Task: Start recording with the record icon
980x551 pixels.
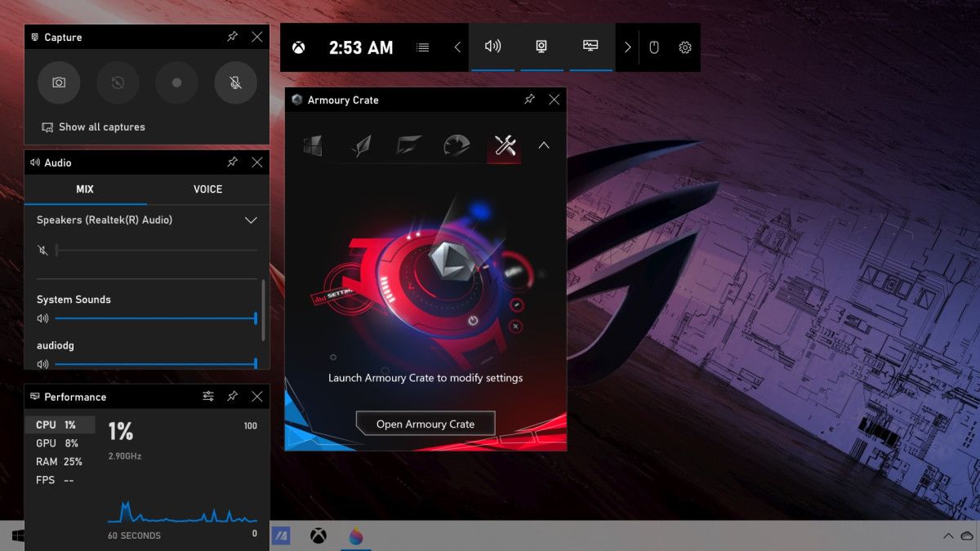Action: click(x=176, y=82)
